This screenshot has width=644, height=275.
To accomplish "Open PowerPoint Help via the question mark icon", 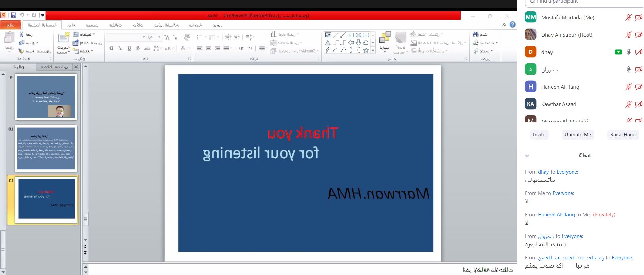I will tap(513, 25).
